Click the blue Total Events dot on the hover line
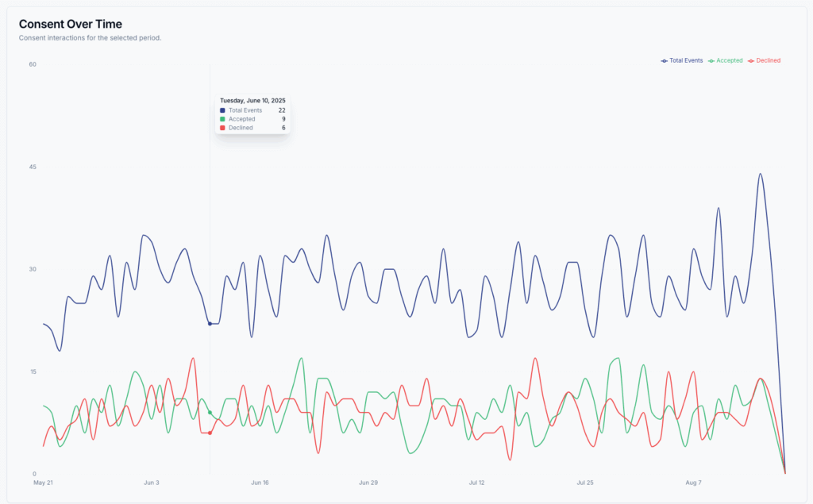This screenshot has width=813, height=504. (x=210, y=324)
